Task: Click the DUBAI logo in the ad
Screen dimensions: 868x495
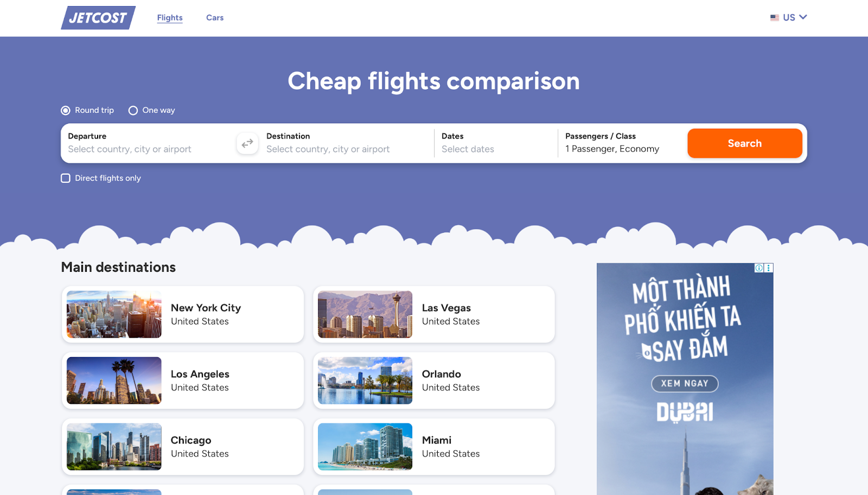Action: coord(685,412)
